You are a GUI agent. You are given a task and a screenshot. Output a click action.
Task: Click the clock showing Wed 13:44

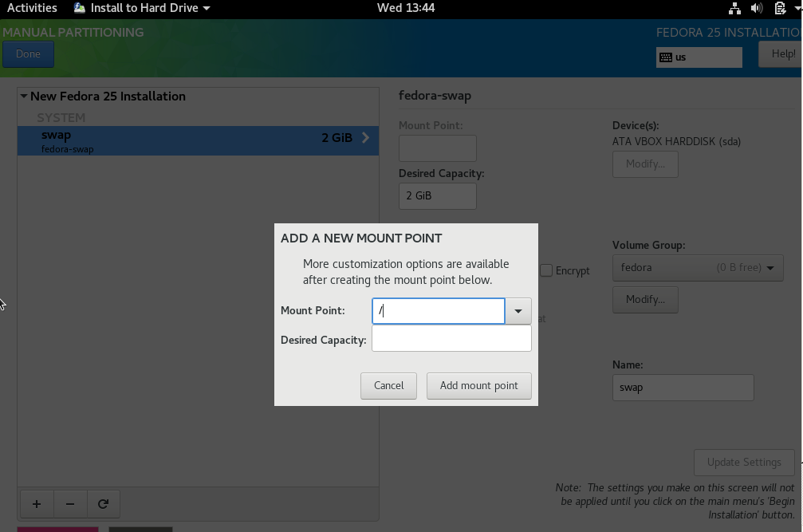pyautogui.click(x=406, y=8)
